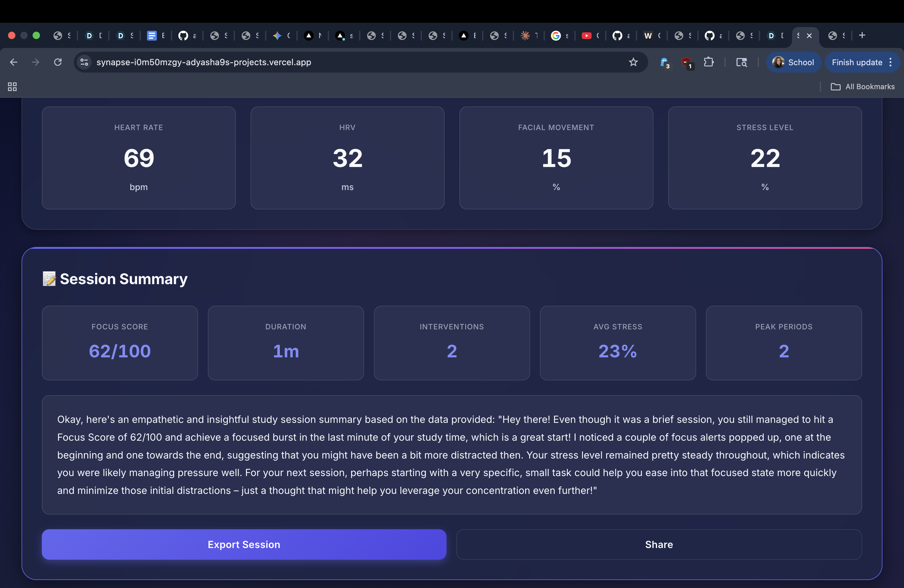The image size is (904, 588).
Task: Open the apps grid in bookmarks bar
Action: 12,87
